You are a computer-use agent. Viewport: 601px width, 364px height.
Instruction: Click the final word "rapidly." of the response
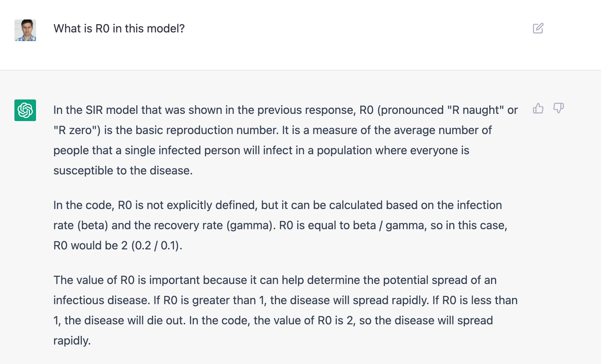(x=72, y=341)
